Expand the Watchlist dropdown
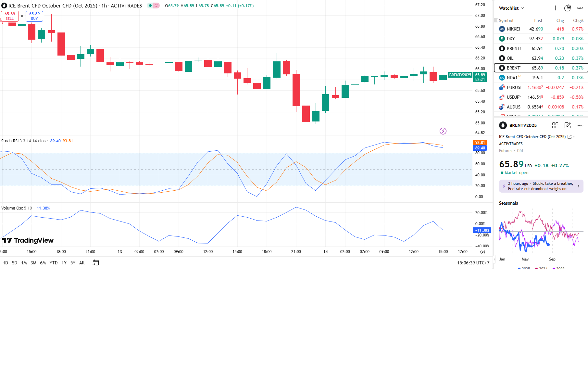The width and height of the screenshot is (588, 368). point(511,8)
